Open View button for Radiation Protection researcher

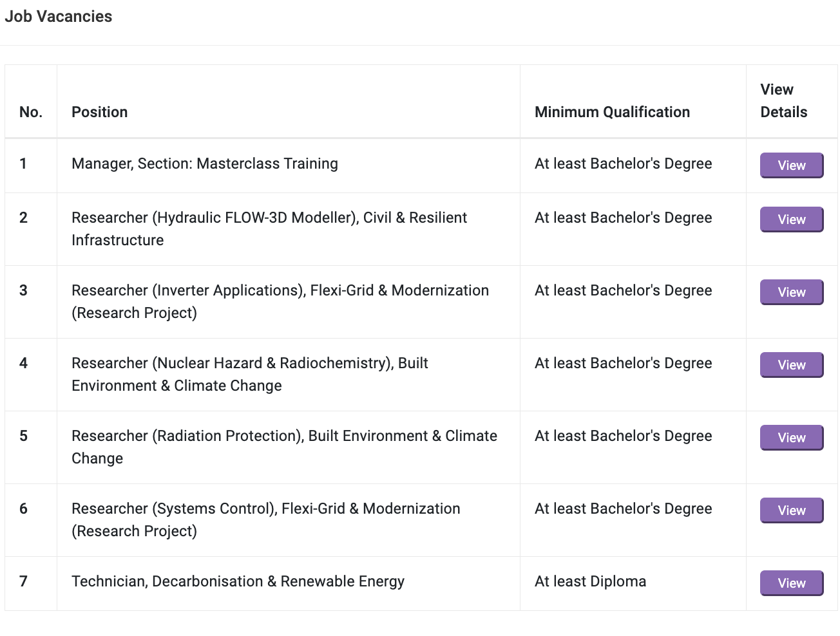click(791, 438)
